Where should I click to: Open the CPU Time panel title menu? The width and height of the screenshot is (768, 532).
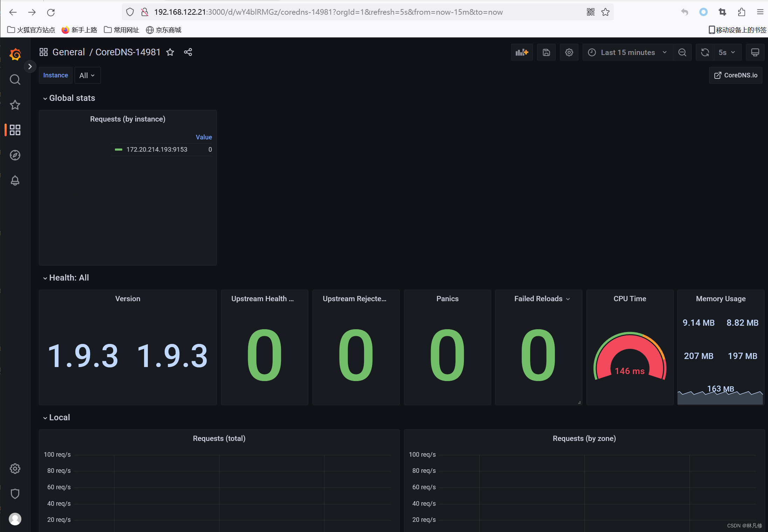pos(630,299)
